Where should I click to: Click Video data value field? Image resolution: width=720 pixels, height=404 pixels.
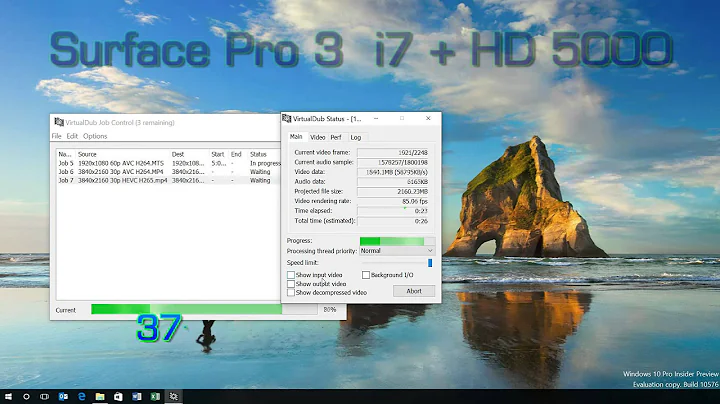pos(393,172)
